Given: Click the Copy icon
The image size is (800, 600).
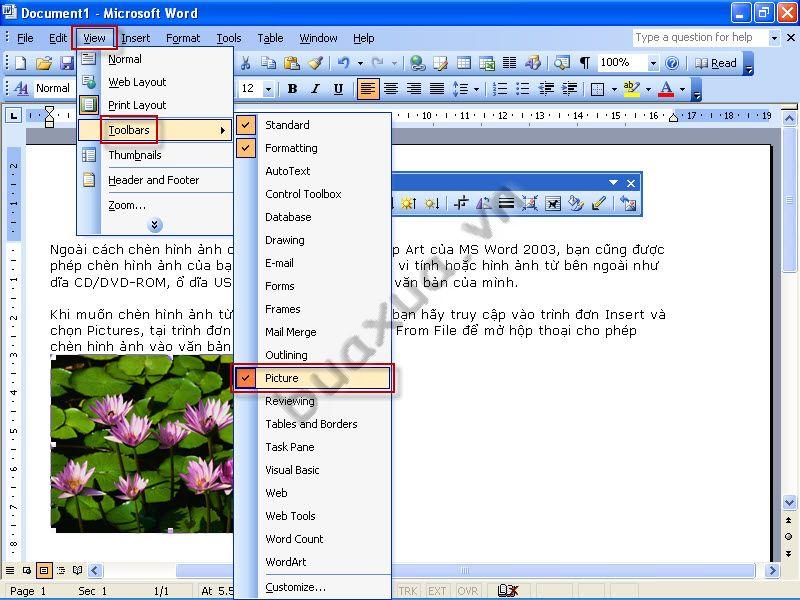Looking at the screenshot, I should [x=268, y=63].
